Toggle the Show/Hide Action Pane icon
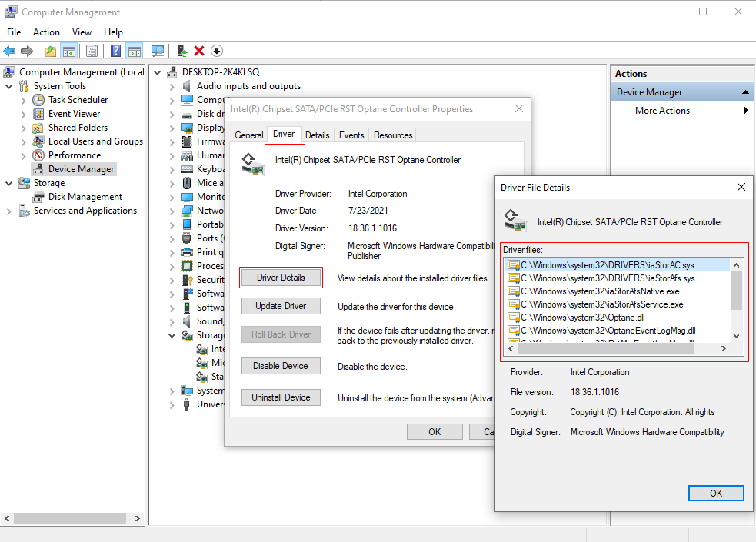This screenshot has width=756, height=542. pyautogui.click(x=133, y=51)
